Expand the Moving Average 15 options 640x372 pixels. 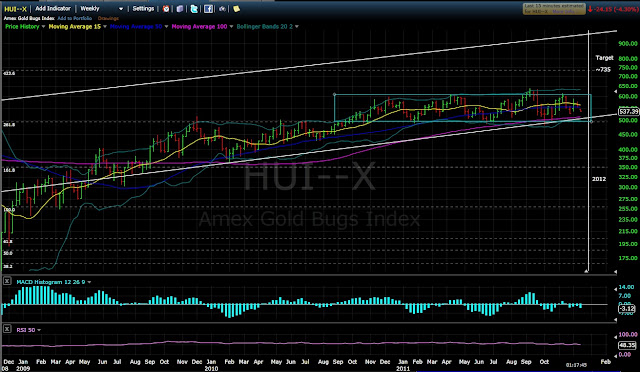click(105, 27)
